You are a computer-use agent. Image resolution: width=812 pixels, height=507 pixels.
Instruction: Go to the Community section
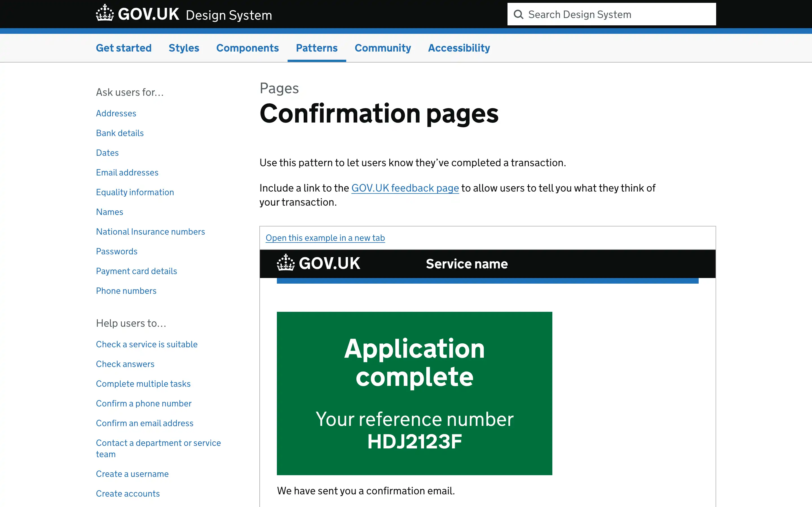[x=383, y=48]
